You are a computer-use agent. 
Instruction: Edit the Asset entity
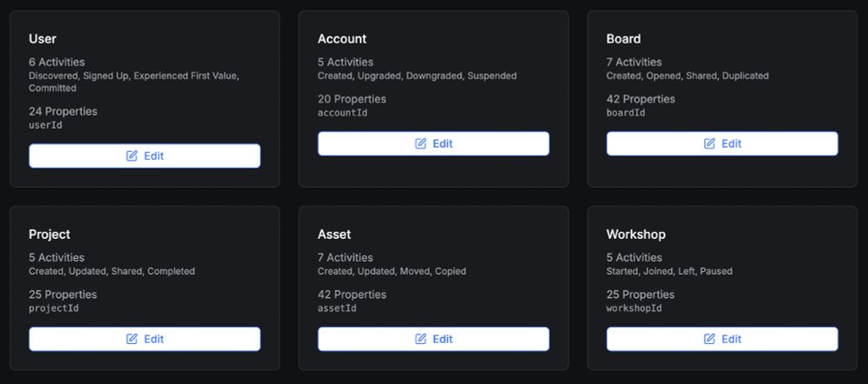433,339
